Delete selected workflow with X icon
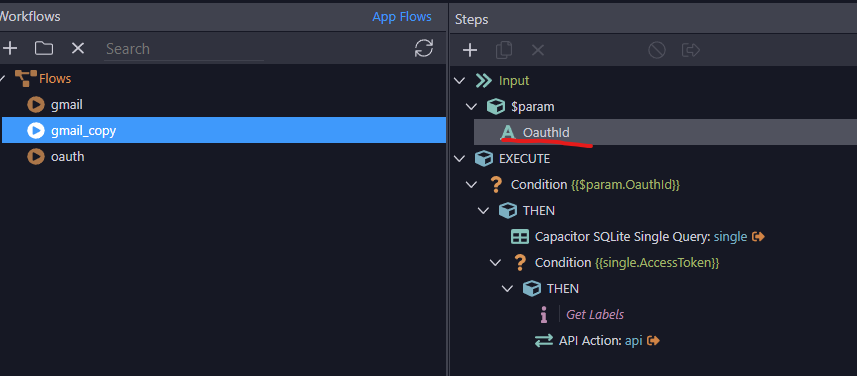The height and width of the screenshot is (376, 857). (78, 49)
